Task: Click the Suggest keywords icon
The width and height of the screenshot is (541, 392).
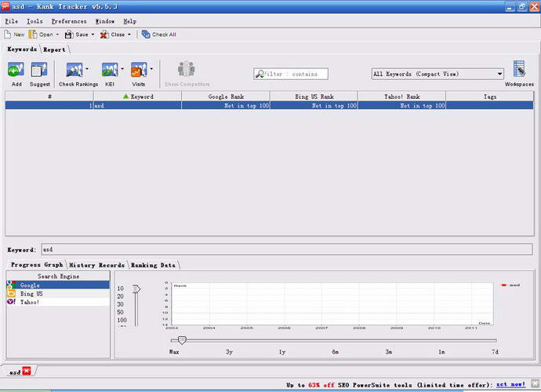Action: [x=39, y=70]
